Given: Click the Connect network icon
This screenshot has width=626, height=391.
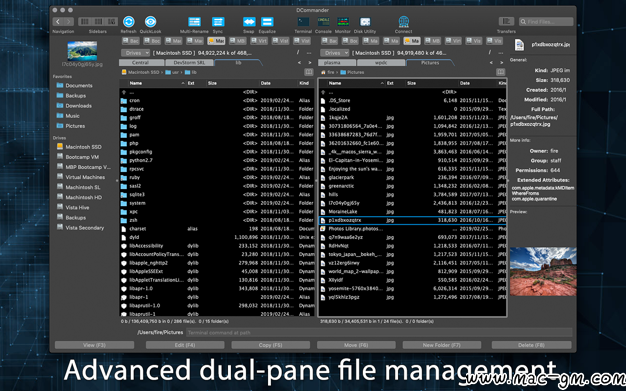Looking at the screenshot, I should point(404,22).
